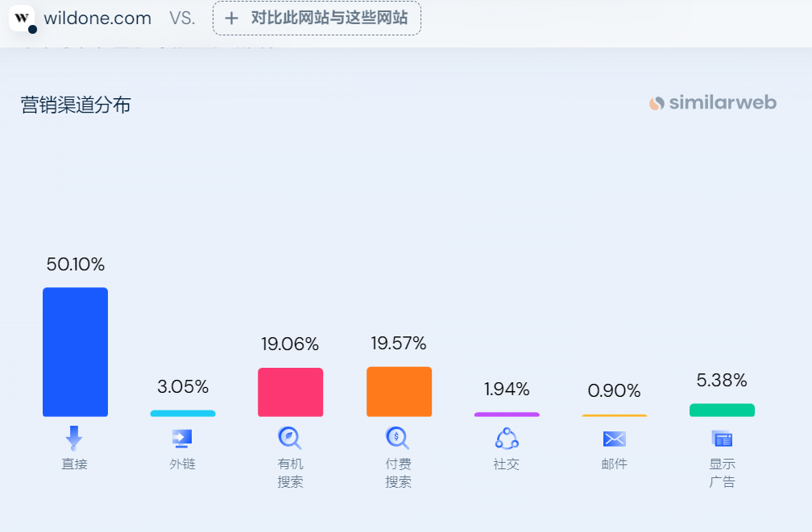The width and height of the screenshot is (812, 532).
Task: Click the wildone.com site favicon
Action: point(22,18)
